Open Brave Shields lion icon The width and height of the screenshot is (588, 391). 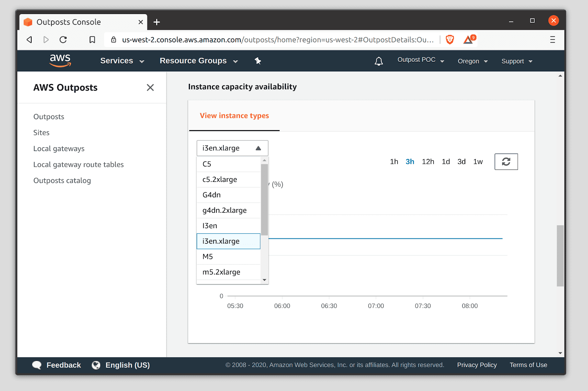click(450, 39)
